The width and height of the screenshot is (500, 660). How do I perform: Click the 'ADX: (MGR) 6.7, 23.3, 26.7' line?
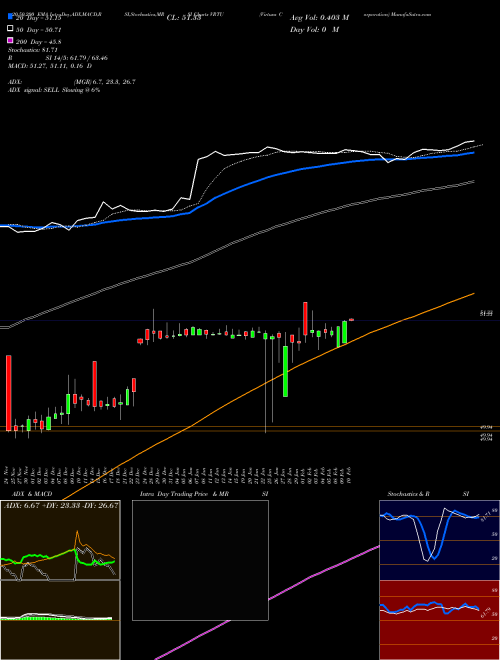(x=72, y=82)
